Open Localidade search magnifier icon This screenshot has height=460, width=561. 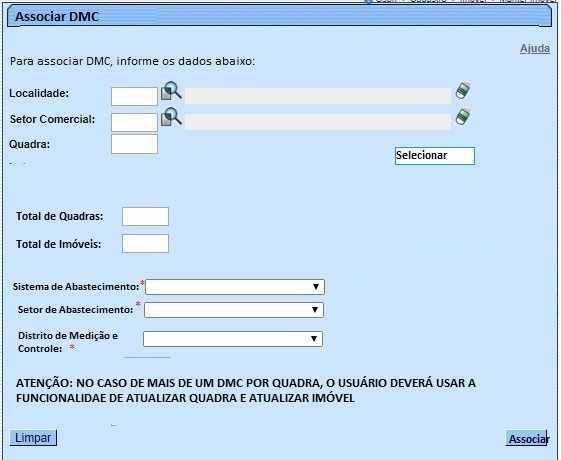pos(171,91)
